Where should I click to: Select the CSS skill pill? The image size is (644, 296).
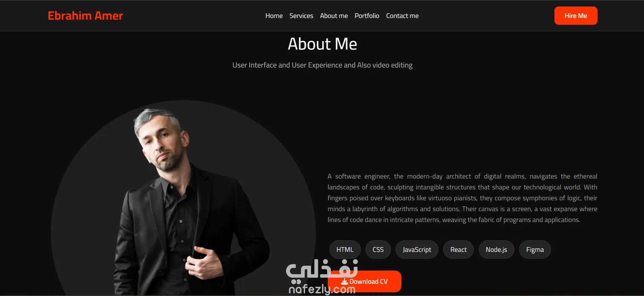pyautogui.click(x=378, y=249)
